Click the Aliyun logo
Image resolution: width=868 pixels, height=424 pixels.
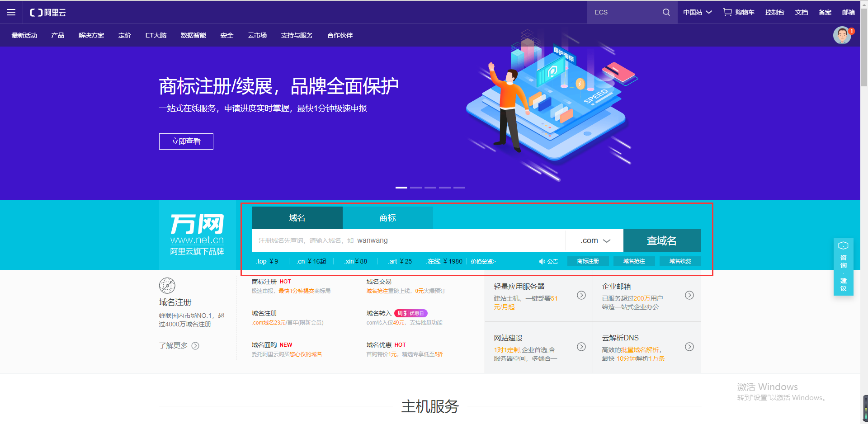[x=48, y=13]
